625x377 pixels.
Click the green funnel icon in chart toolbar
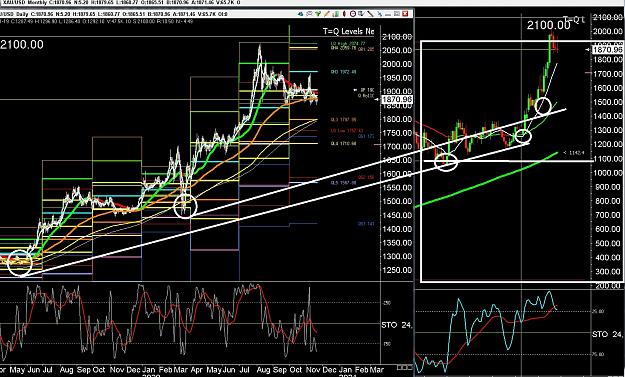[x=318, y=14]
